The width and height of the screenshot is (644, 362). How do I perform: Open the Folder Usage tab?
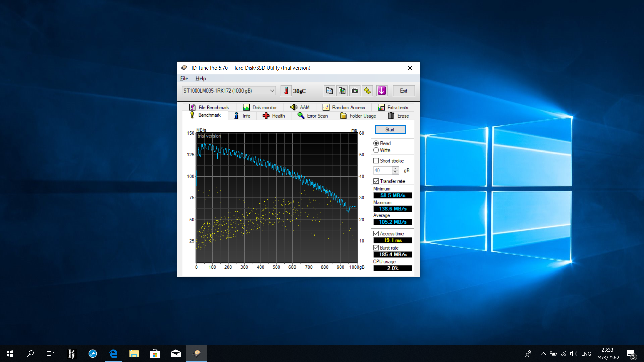pos(358,116)
